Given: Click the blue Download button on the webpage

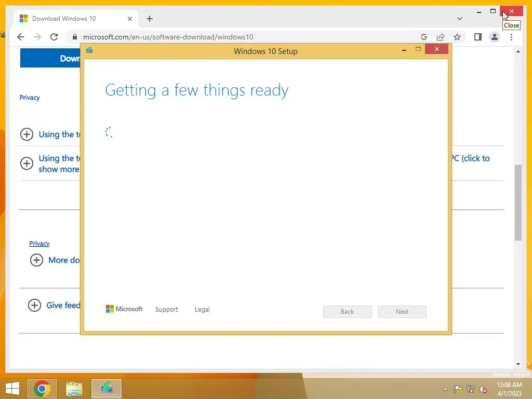Looking at the screenshot, I should 50,58.
